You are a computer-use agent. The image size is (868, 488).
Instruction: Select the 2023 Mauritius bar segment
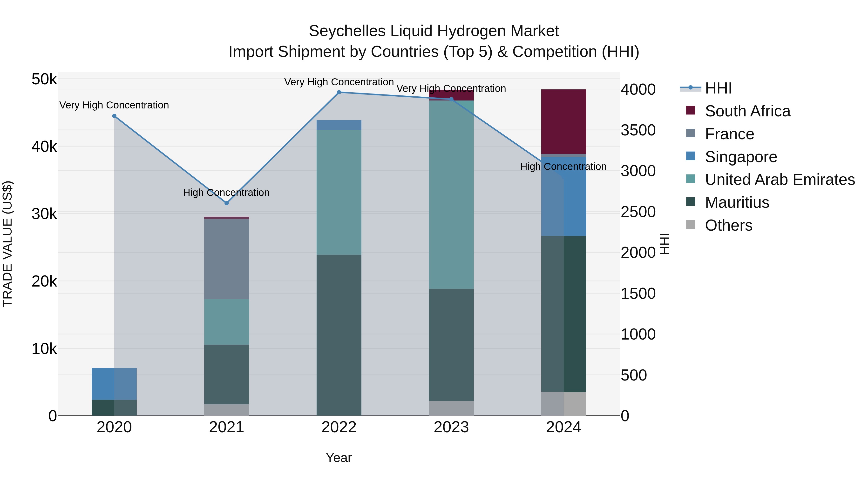pos(452,345)
